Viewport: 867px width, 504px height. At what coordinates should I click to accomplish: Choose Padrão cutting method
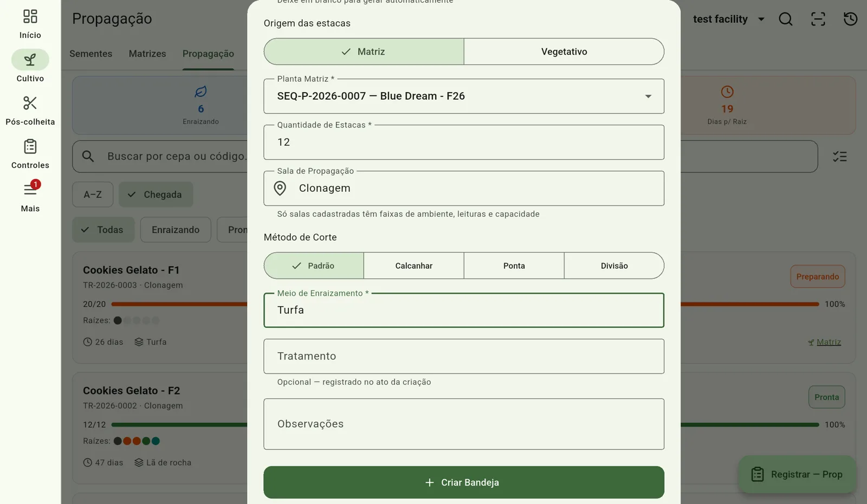coord(314,266)
